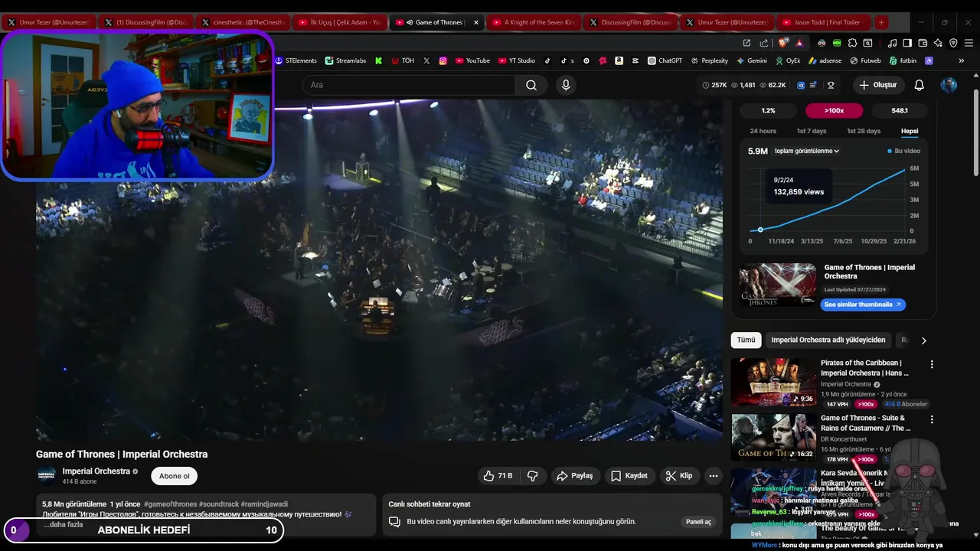Select the Tümü filter chip
The height and width of the screenshot is (551, 980).
(x=746, y=340)
